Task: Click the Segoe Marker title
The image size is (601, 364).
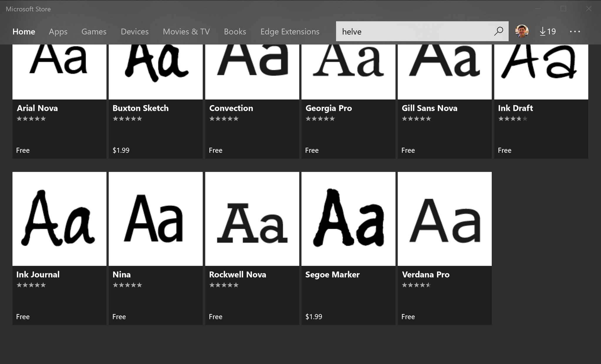Action: 332,275
